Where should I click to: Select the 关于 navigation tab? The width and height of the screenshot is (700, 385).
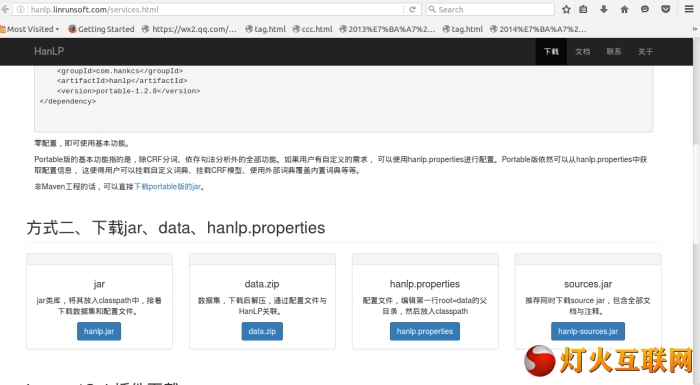pyautogui.click(x=645, y=52)
